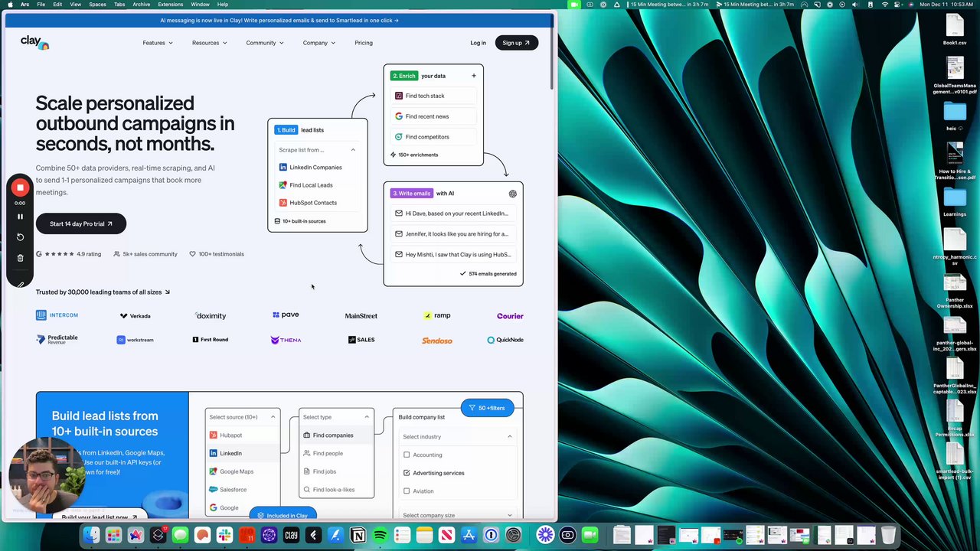Screen dimensions: 980x551
Task: Select Hubspot in the source list
Action: tap(242, 435)
